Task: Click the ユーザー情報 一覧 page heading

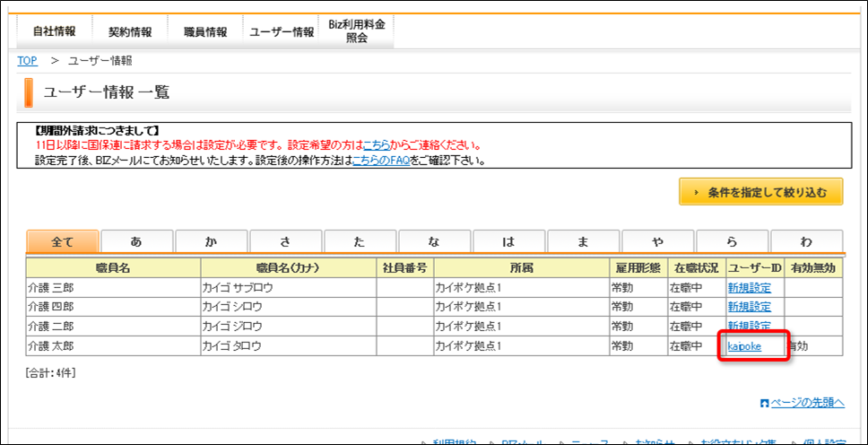Action: (x=107, y=92)
